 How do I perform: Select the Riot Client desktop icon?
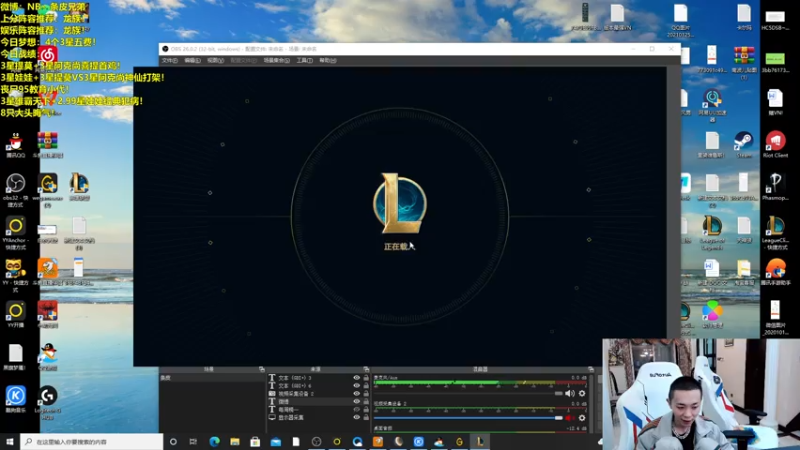775,145
